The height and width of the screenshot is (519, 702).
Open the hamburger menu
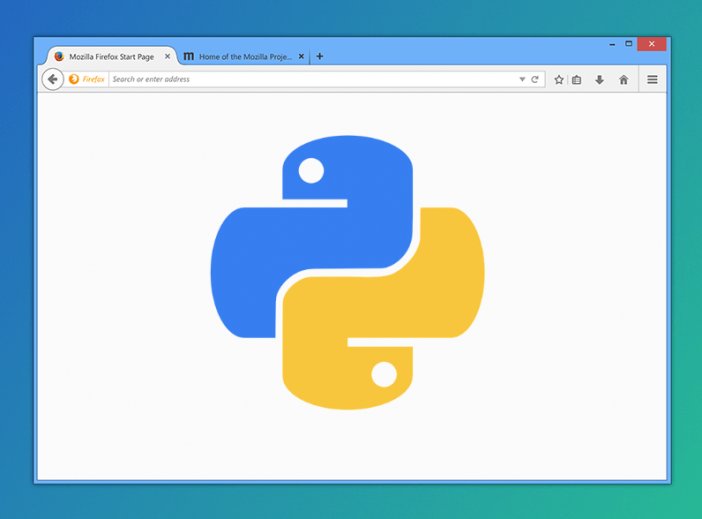tap(652, 79)
